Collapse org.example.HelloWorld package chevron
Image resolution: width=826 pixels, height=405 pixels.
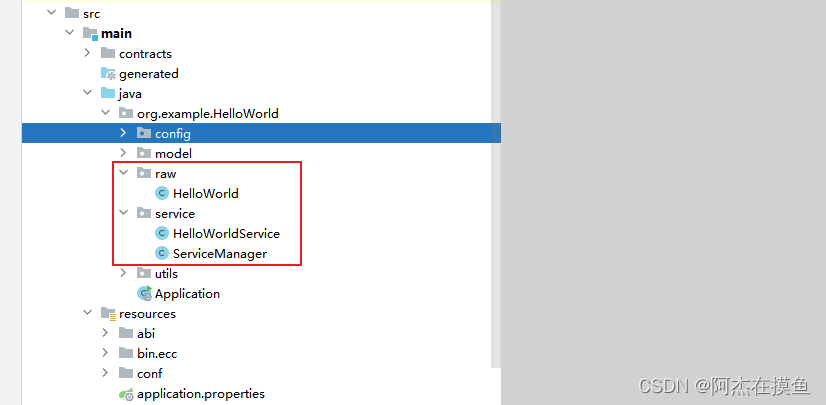[x=105, y=113]
